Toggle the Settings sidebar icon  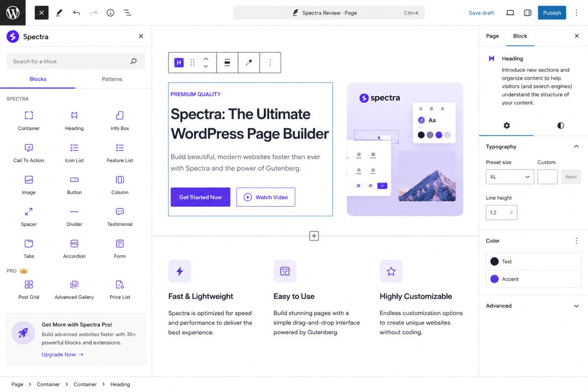(x=528, y=13)
